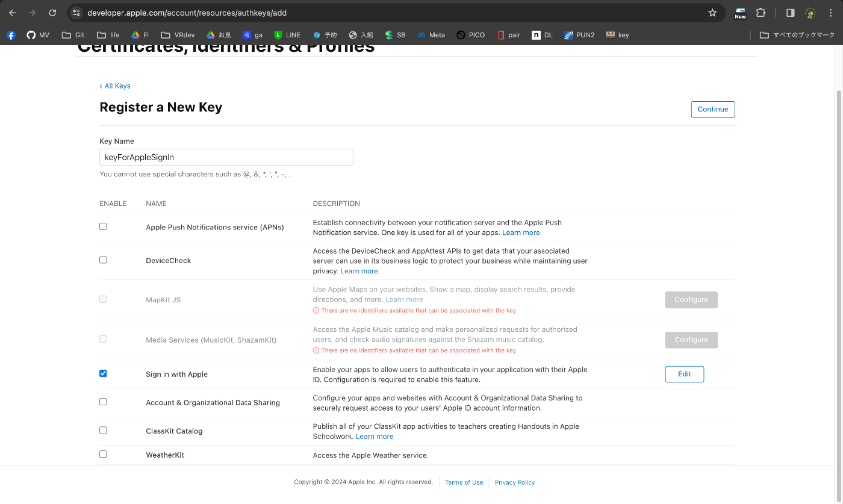Open the Meta bookmark

(x=431, y=35)
